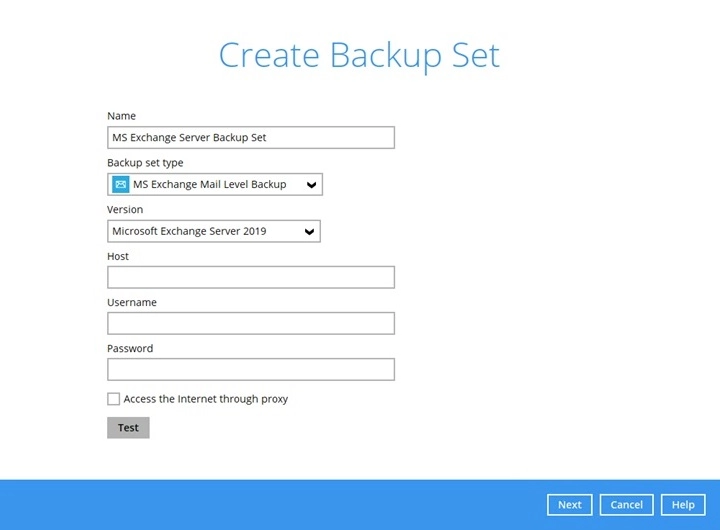Click the Microsoft Exchange Server 2019 text
Viewport: 720px width, 530px height.
[x=196, y=232]
